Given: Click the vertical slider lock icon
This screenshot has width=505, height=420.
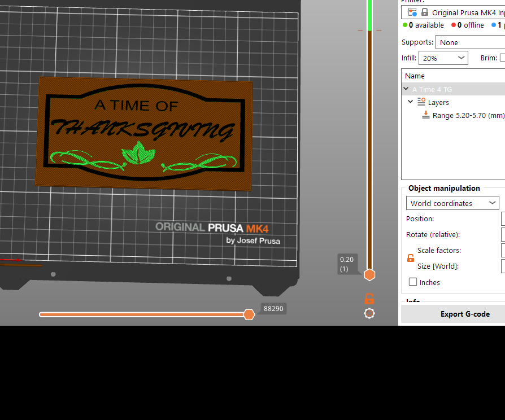Looking at the screenshot, I should tap(369, 299).
